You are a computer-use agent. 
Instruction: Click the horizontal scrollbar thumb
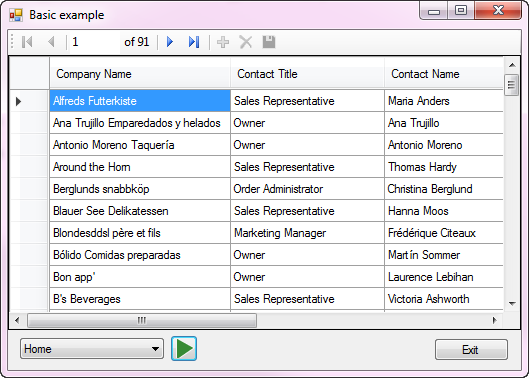tap(142, 320)
